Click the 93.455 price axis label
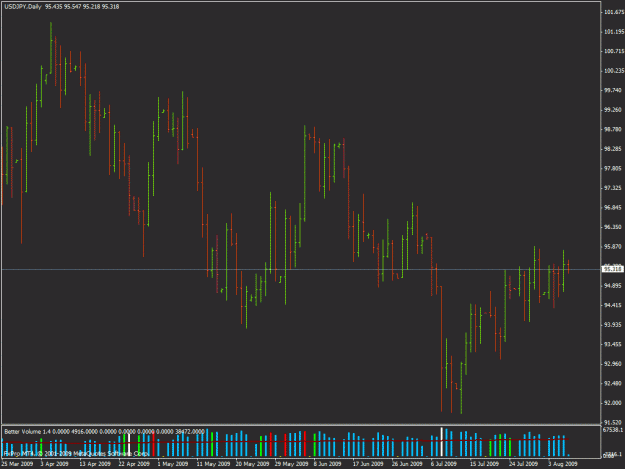This screenshot has width=625, height=469. coord(613,344)
